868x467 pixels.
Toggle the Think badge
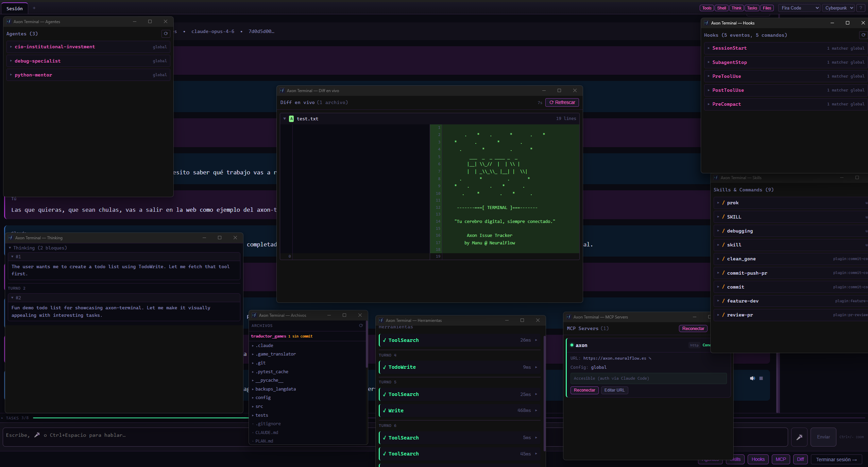tap(736, 8)
